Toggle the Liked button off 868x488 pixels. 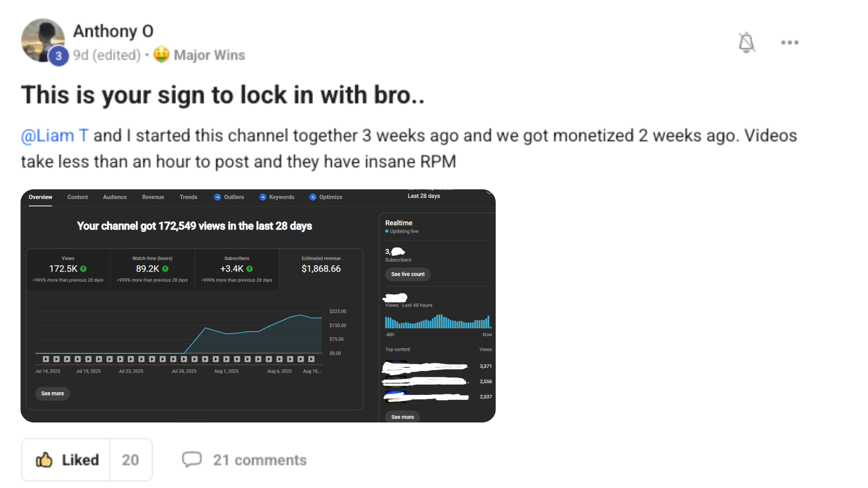(x=66, y=460)
